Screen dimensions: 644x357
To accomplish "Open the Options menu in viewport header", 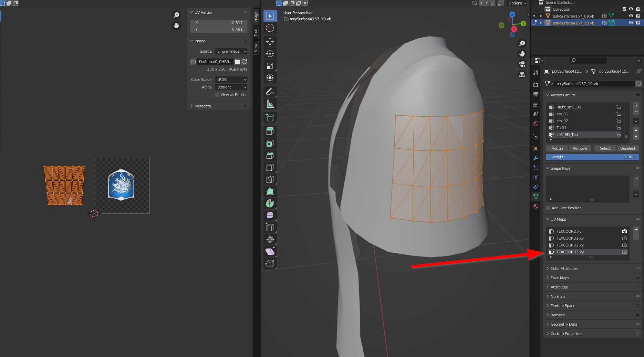I will (x=517, y=3).
